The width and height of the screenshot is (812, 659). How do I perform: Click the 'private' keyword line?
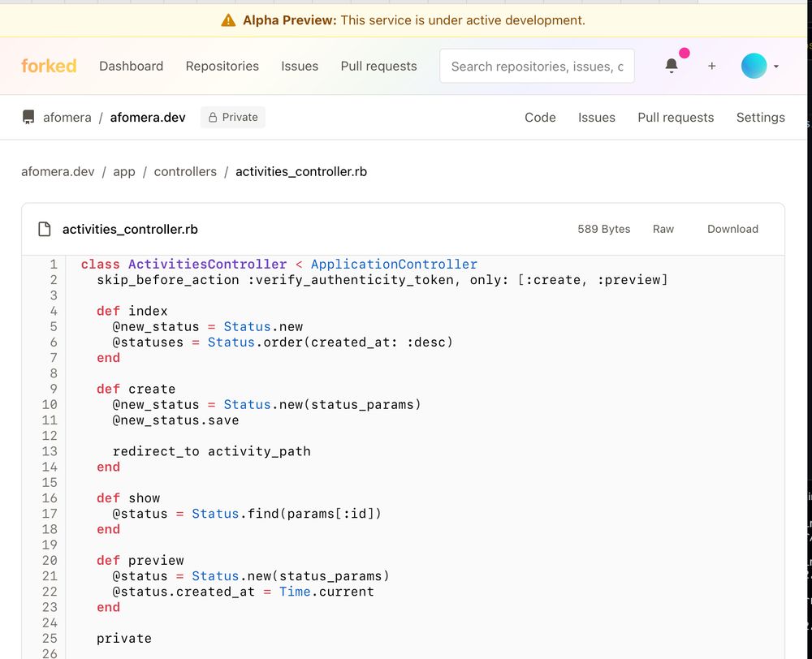124,638
